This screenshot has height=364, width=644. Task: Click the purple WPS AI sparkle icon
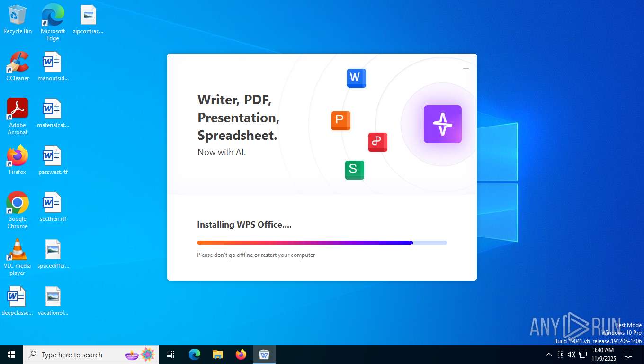443,124
